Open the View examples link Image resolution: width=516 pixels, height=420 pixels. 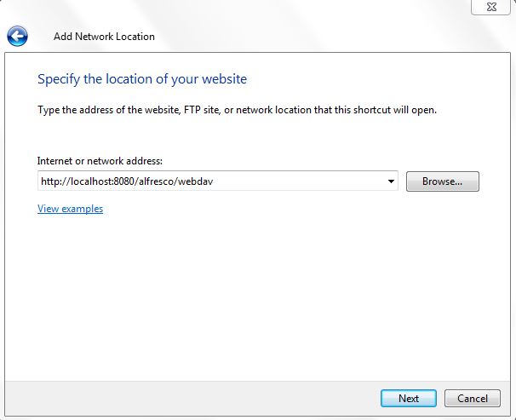pyautogui.click(x=70, y=209)
